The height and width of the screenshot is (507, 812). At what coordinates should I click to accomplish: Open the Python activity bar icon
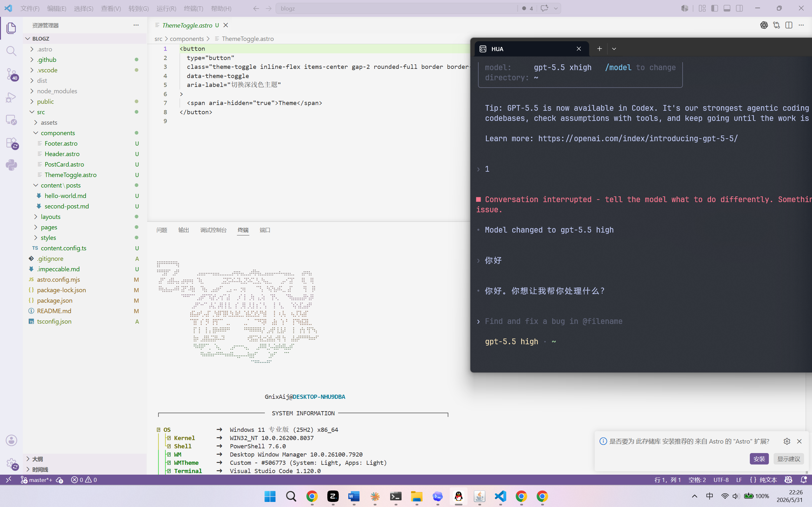point(11,165)
